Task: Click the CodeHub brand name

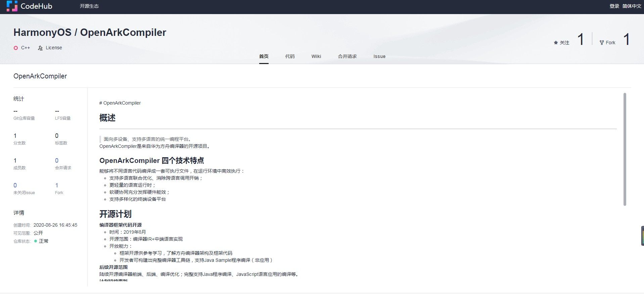Action: pyautogui.click(x=36, y=6)
